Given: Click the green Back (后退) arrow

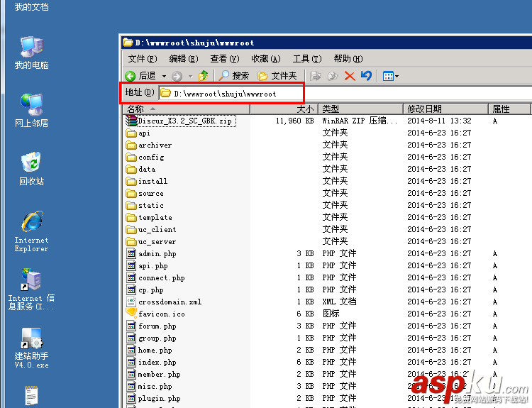Looking at the screenshot, I should 131,76.
